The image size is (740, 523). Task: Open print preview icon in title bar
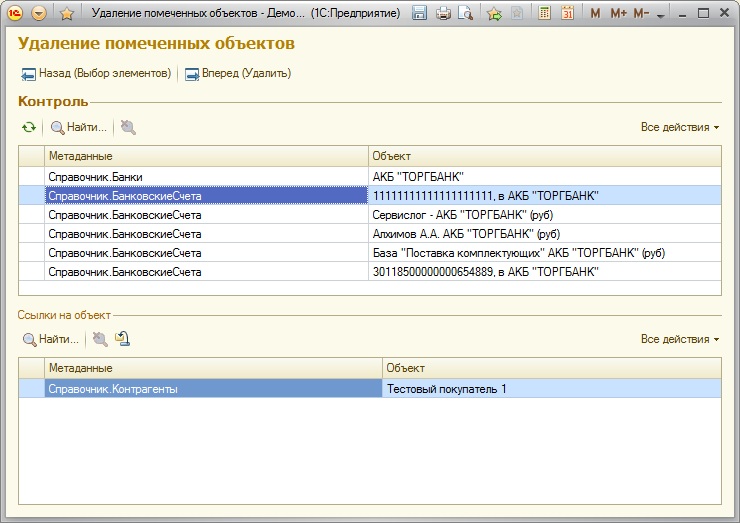point(465,13)
